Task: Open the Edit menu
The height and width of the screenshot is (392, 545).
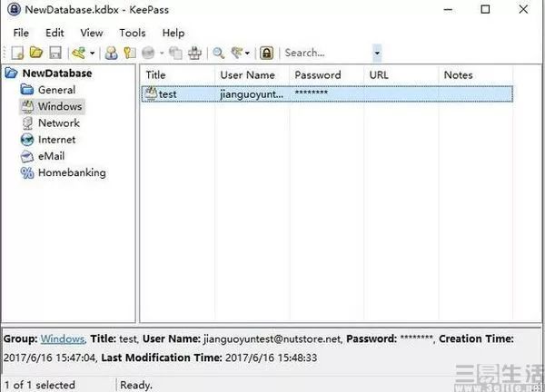Action: 54,33
